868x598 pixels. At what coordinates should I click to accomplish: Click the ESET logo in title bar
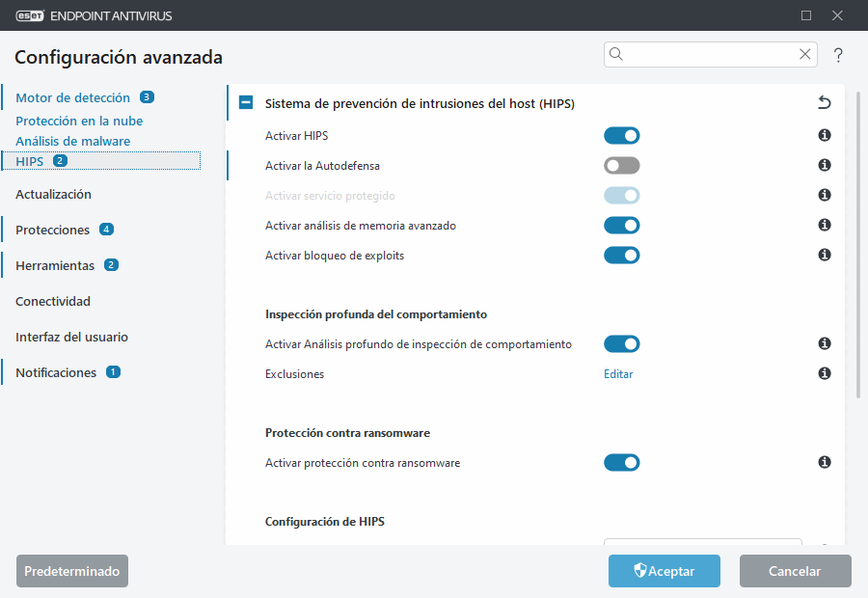[30, 15]
